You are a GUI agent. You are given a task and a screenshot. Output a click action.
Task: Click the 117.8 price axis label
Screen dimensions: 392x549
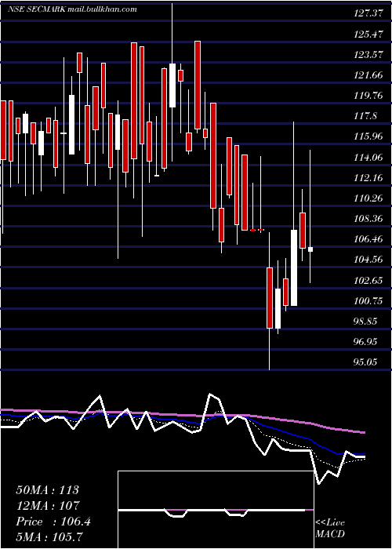(x=366, y=116)
